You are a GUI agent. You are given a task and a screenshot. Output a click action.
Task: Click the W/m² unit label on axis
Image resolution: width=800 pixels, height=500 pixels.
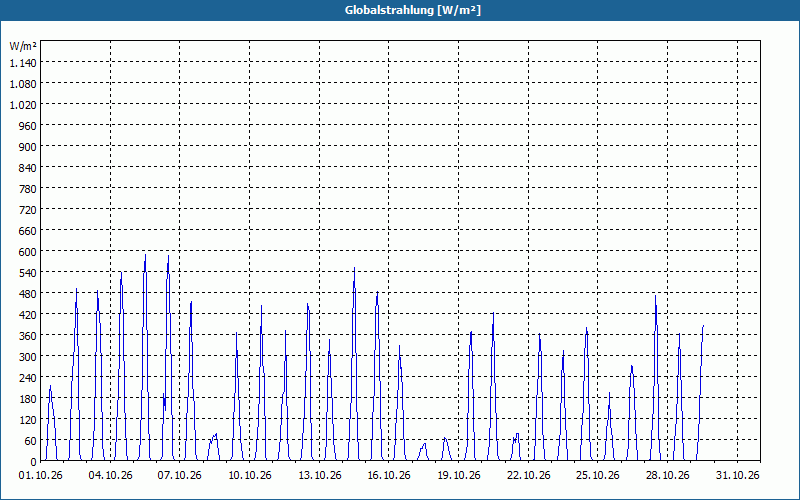(23, 46)
